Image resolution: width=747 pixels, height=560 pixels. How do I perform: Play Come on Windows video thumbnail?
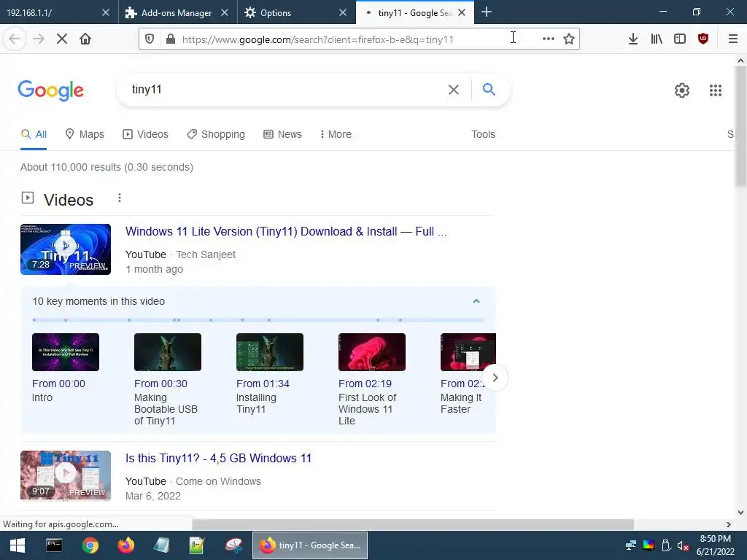(x=66, y=475)
